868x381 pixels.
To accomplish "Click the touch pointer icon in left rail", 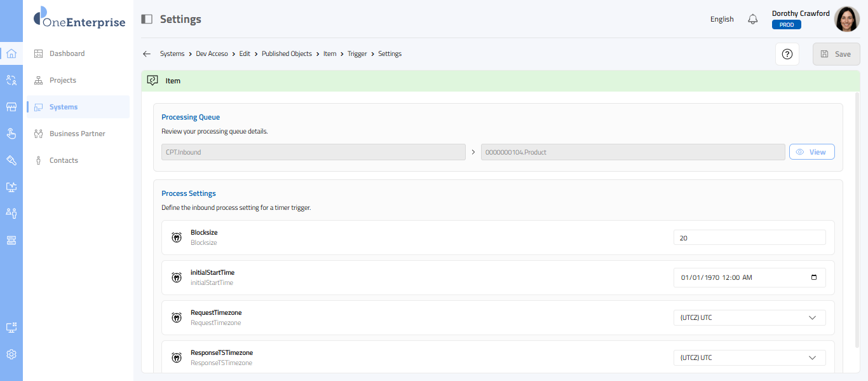I will (11, 134).
